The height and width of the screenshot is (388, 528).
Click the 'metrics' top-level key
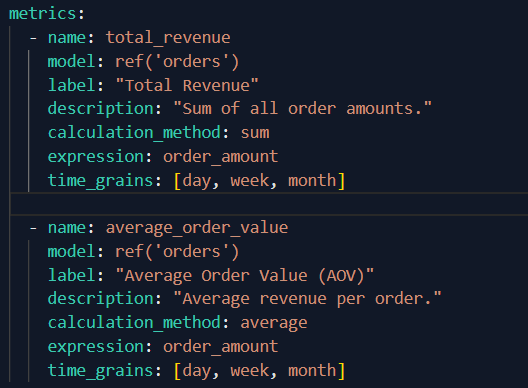(x=42, y=14)
